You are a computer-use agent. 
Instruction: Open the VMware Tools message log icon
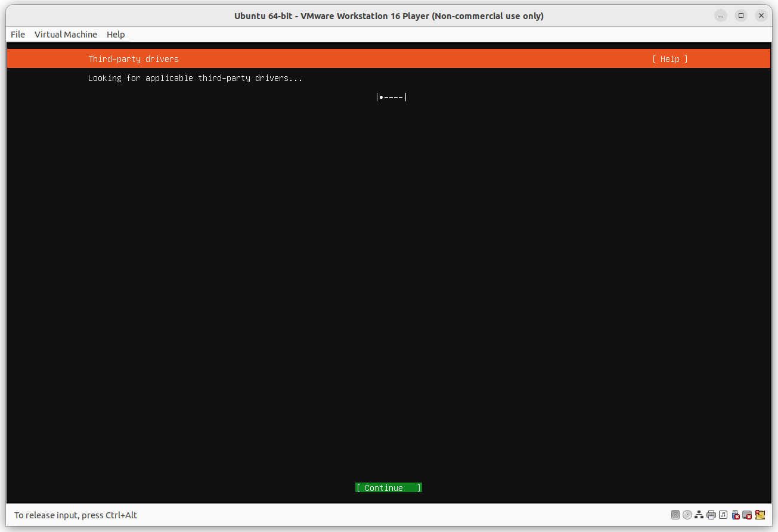coord(760,515)
